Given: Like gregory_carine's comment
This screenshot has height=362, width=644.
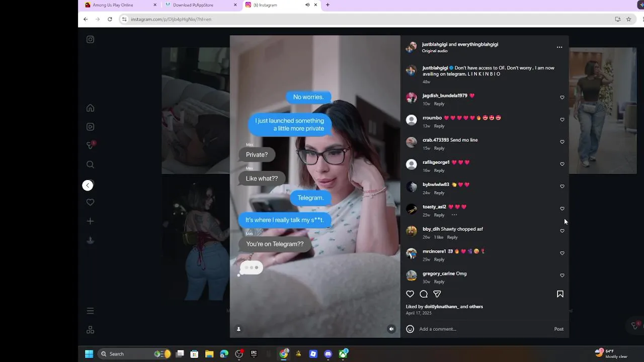Looking at the screenshot, I should point(562,275).
